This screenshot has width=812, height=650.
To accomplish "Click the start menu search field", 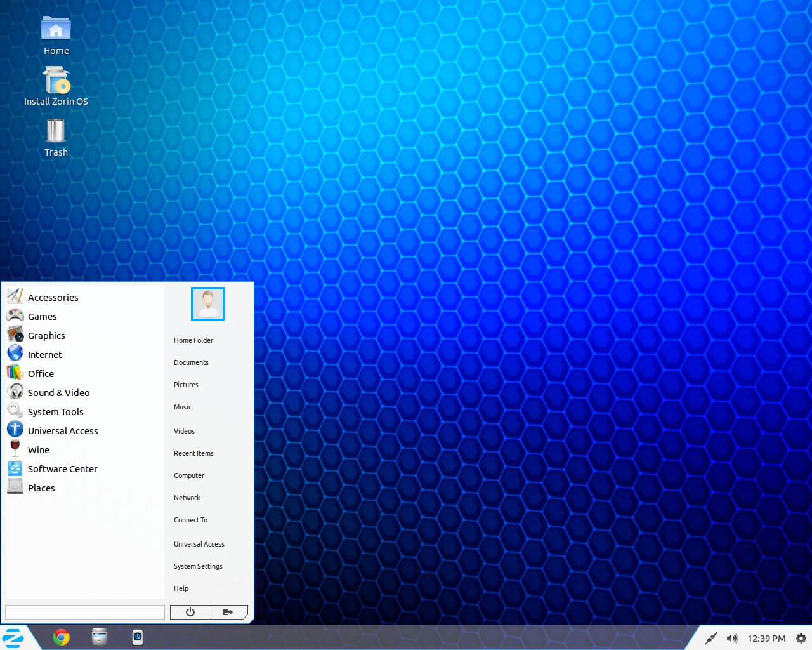I will (x=85, y=612).
